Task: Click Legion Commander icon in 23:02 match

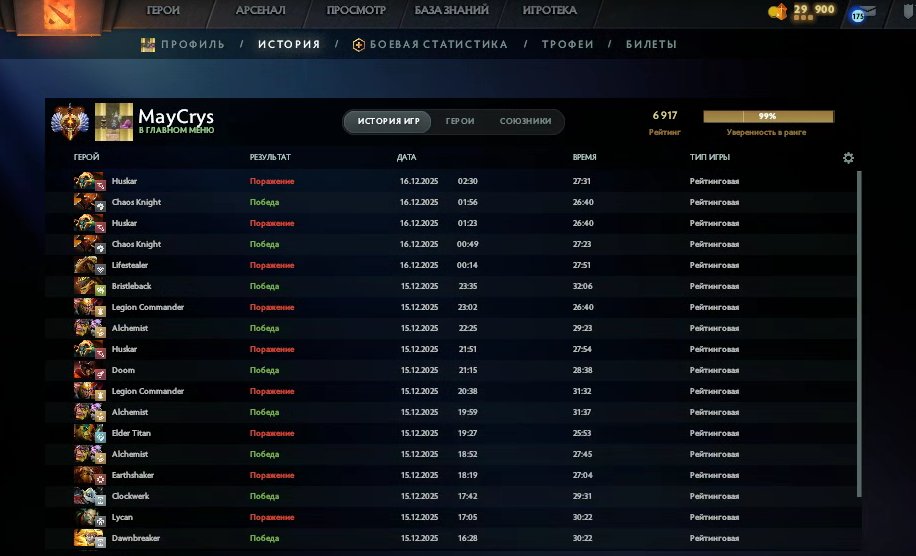Action: pos(89,307)
